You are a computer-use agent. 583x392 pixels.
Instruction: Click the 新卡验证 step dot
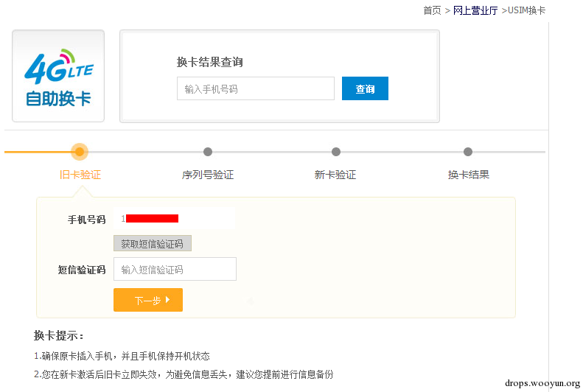pyautogui.click(x=336, y=152)
